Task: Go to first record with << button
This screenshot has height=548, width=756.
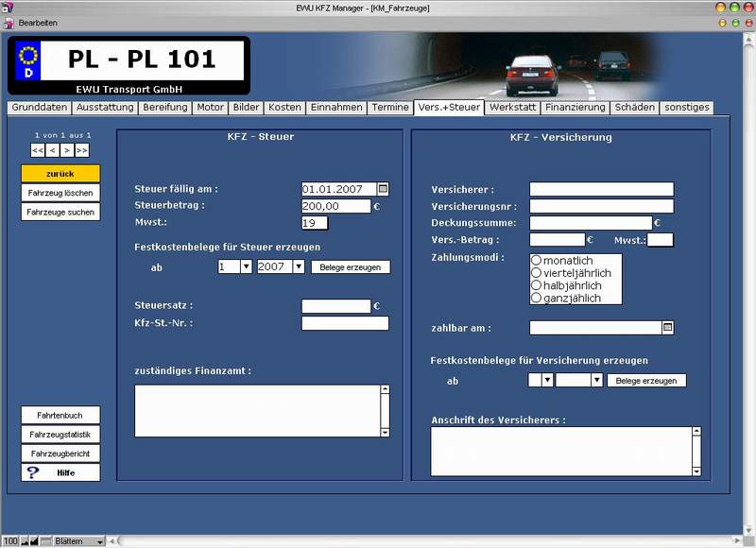Action: click(x=38, y=150)
